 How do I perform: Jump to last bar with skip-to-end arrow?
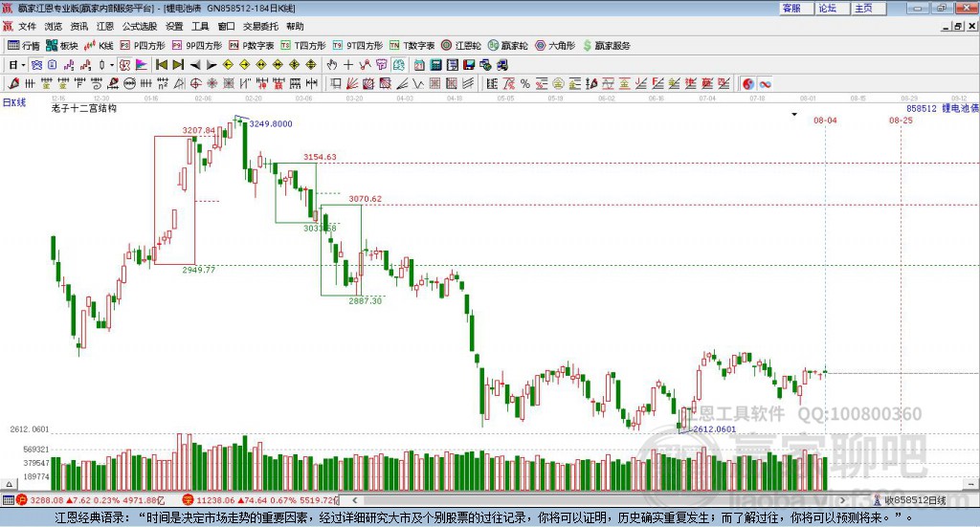tap(178, 65)
